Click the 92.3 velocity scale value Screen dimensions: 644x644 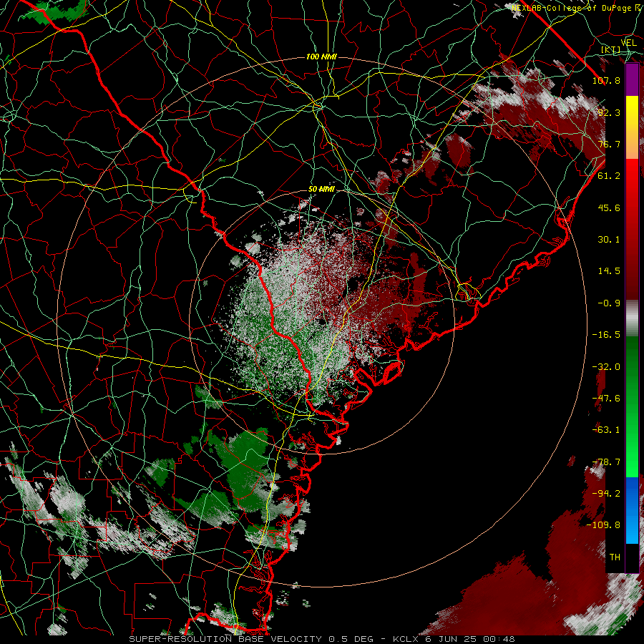pos(609,112)
